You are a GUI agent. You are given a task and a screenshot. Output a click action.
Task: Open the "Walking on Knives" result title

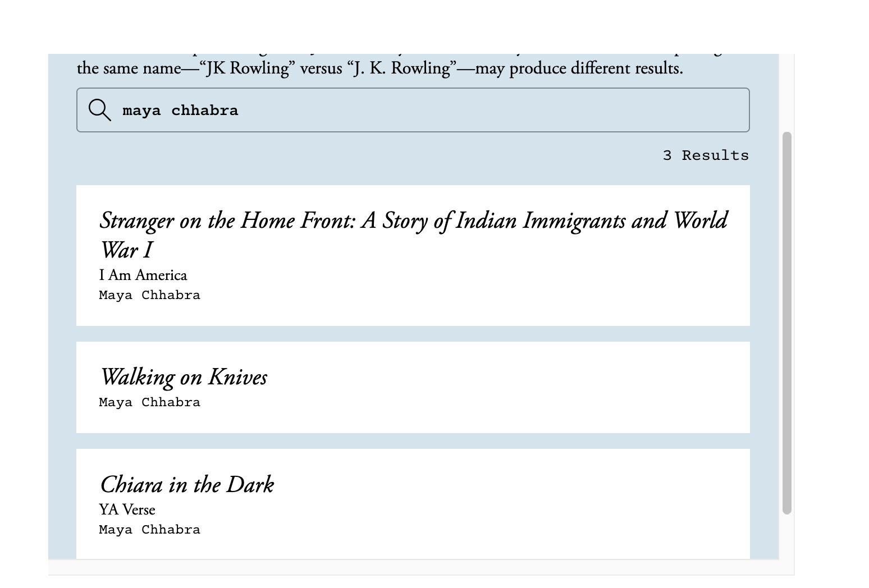(184, 377)
